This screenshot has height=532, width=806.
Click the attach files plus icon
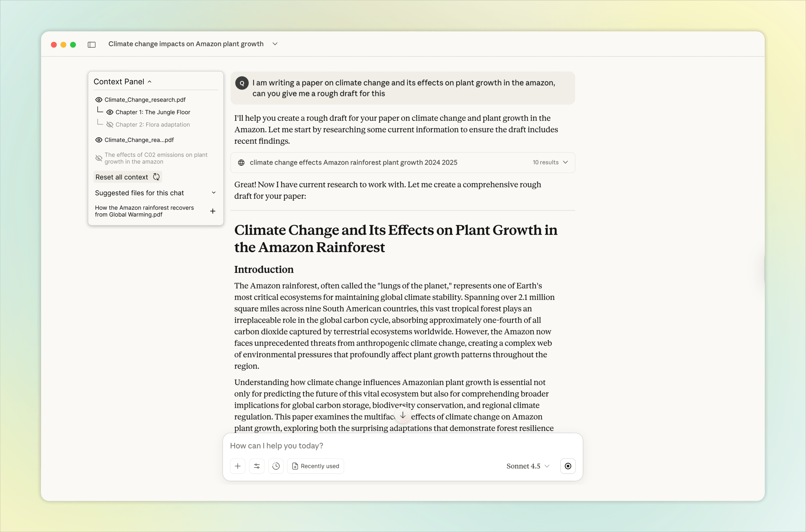point(238,466)
